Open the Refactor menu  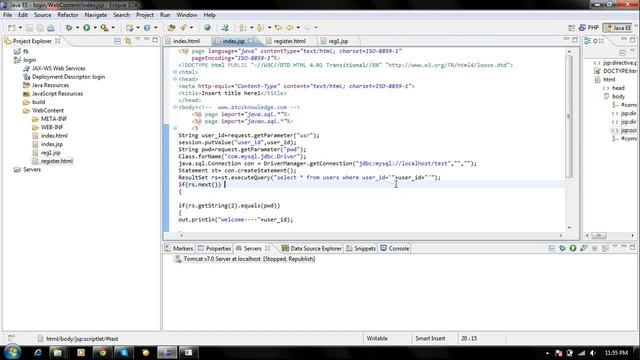coord(68,15)
